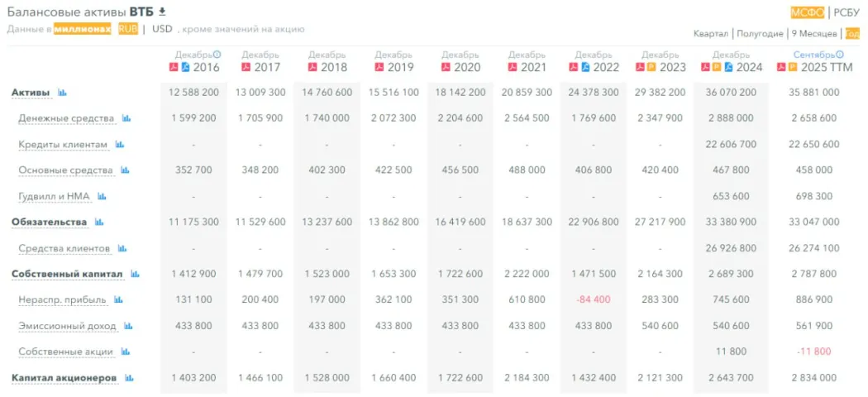Image resolution: width=868 pixels, height=397 pixels.
Task: Select RUB currency option
Action: point(127,29)
